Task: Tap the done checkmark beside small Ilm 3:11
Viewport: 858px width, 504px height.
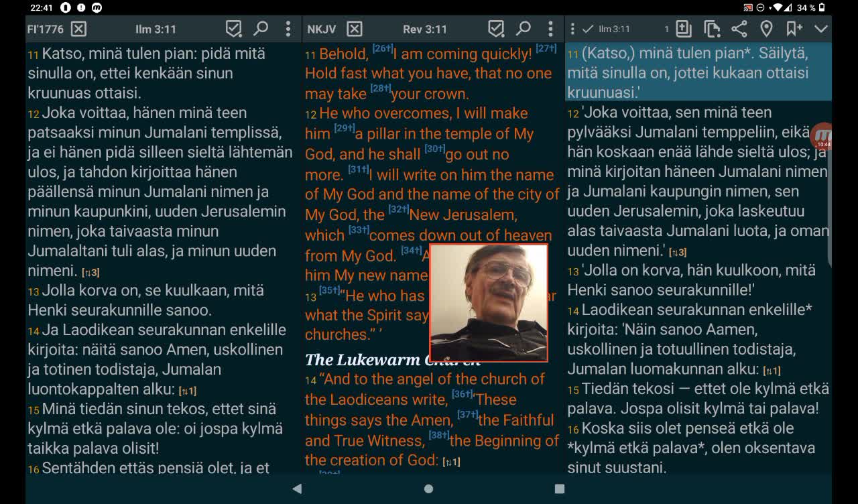Action: point(588,29)
